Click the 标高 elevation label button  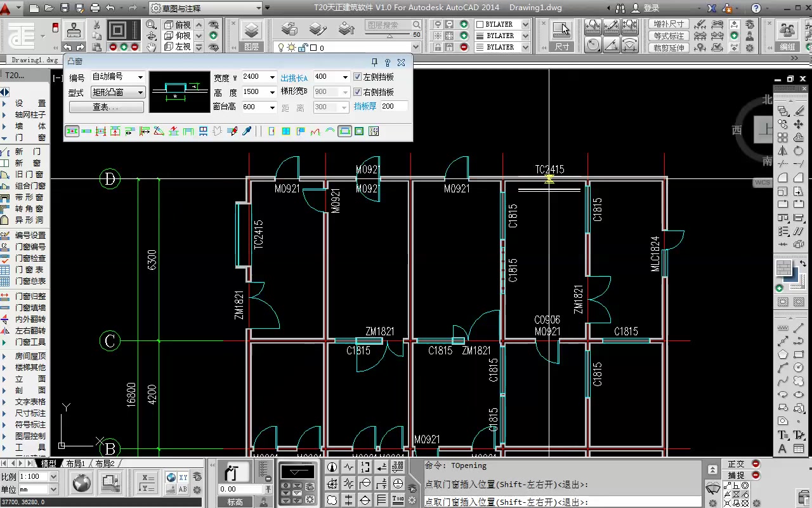coord(235,502)
